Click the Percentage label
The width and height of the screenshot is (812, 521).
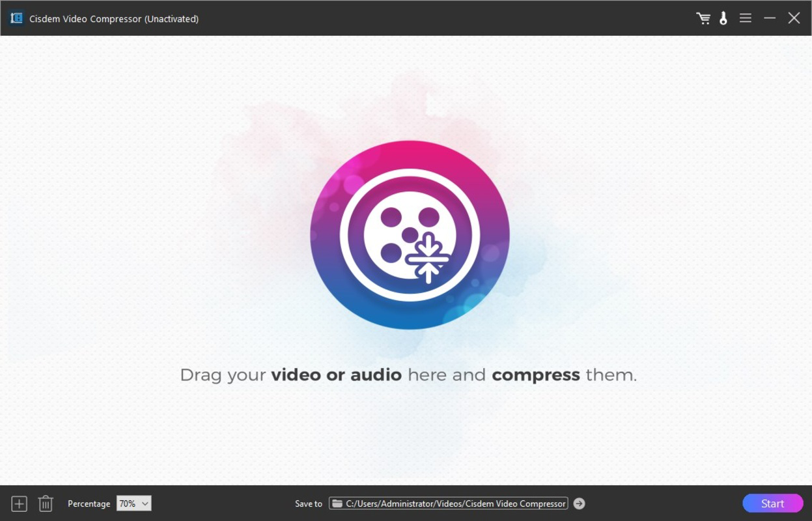click(89, 503)
